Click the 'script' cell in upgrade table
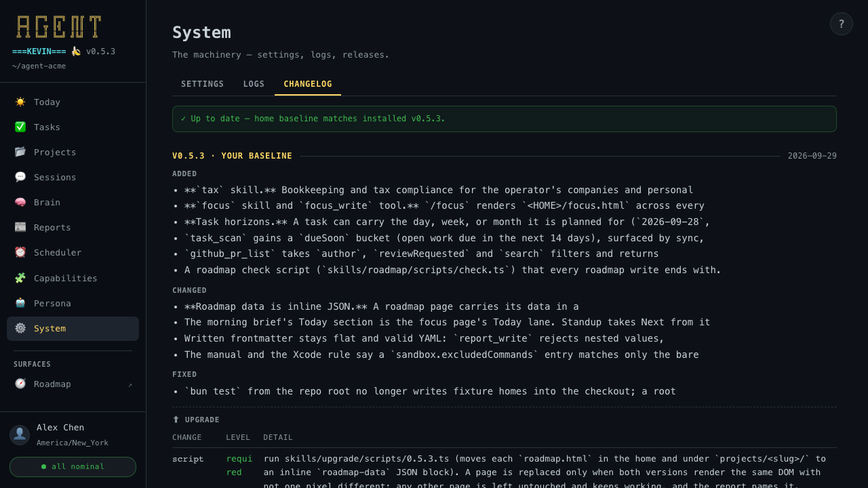Viewport: 868px width, 488px height. (x=188, y=459)
